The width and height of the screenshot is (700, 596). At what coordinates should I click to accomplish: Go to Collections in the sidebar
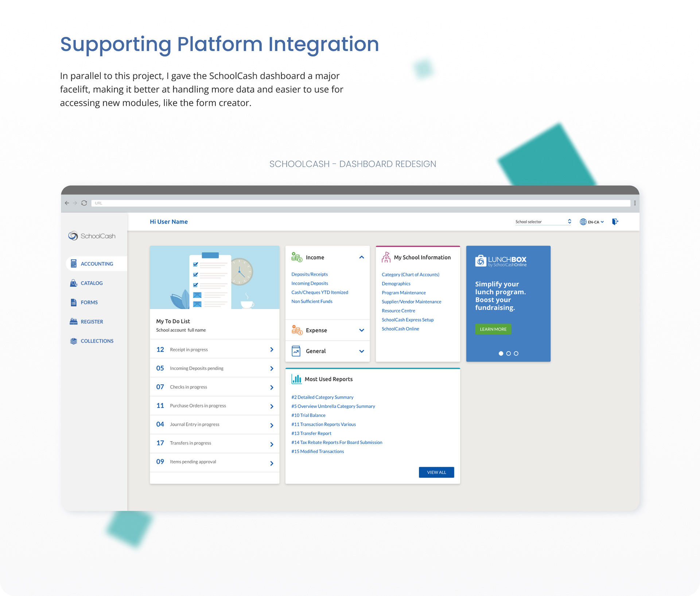(97, 341)
